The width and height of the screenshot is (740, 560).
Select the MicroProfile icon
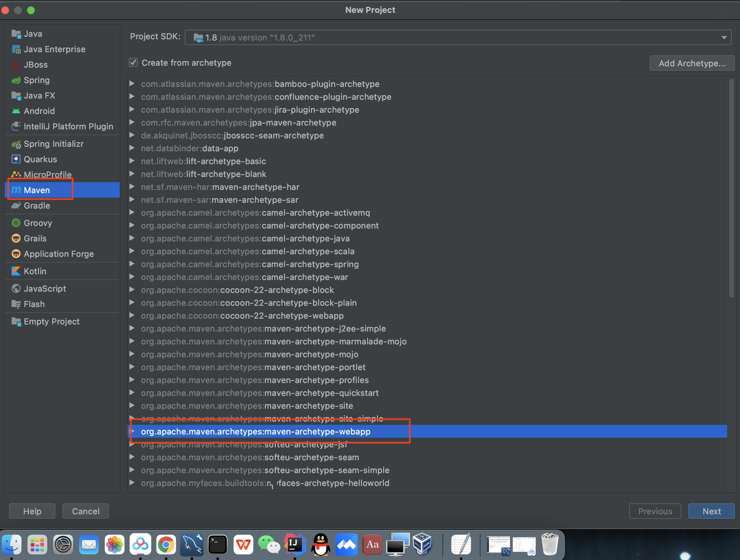click(x=16, y=174)
